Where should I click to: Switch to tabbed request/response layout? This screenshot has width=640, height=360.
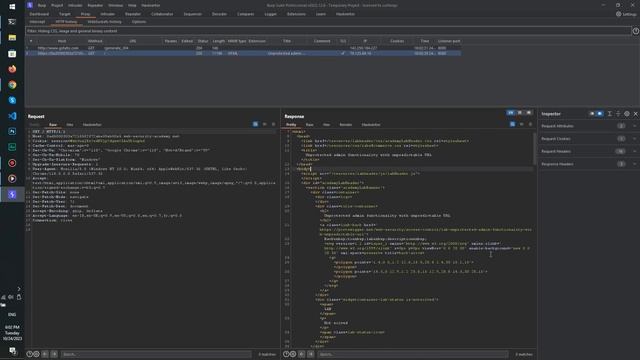[x=529, y=113]
